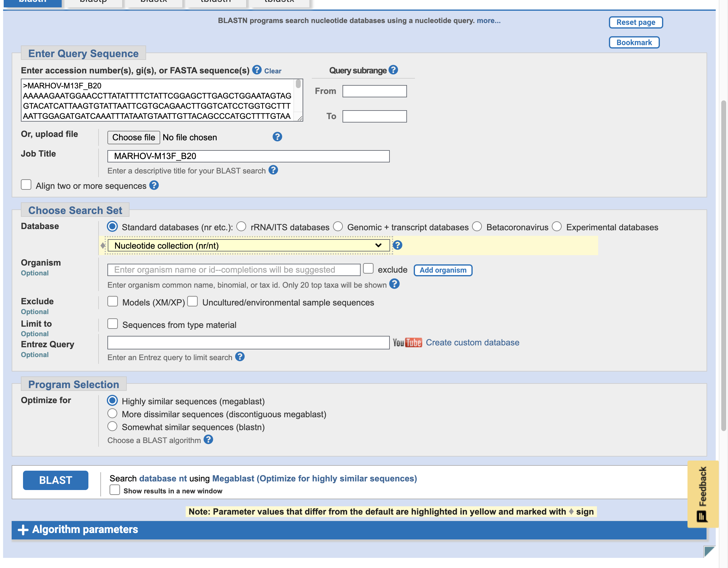Open the Feedback side tab
Image resolution: width=728 pixels, height=568 pixels.
coord(703,494)
